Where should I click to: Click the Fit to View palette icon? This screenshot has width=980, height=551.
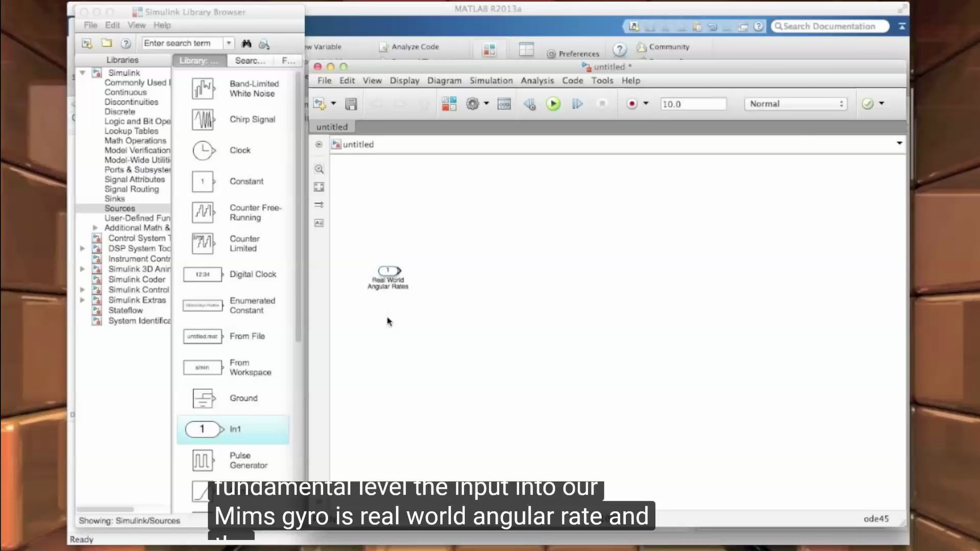click(319, 187)
